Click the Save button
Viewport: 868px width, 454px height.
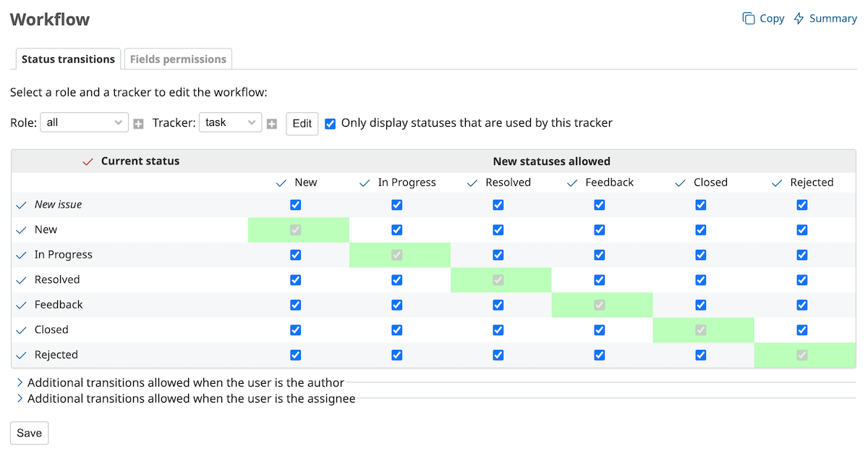point(29,433)
